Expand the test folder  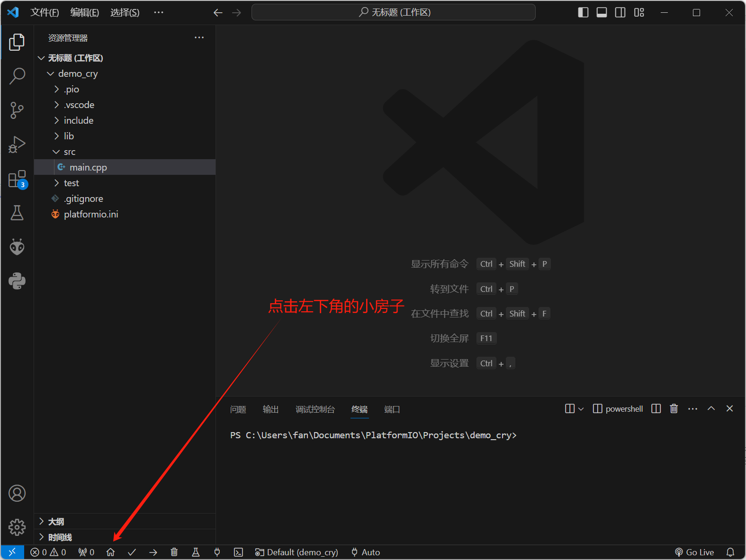pyautogui.click(x=125, y=183)
